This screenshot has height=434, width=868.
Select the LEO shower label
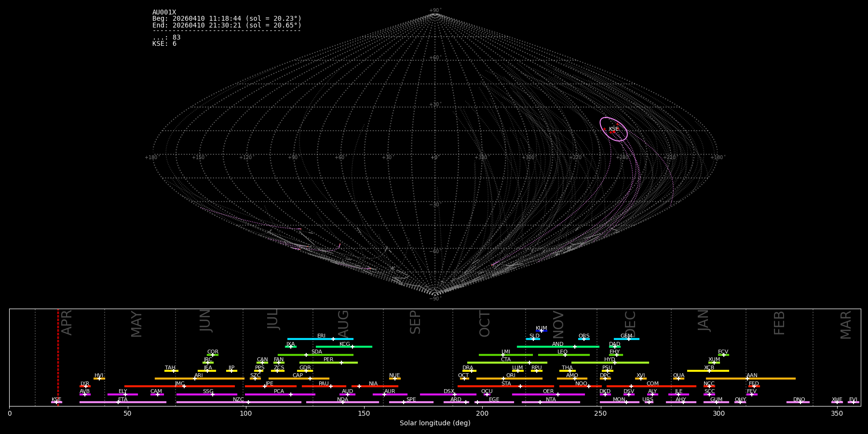[x=562, y=352]
